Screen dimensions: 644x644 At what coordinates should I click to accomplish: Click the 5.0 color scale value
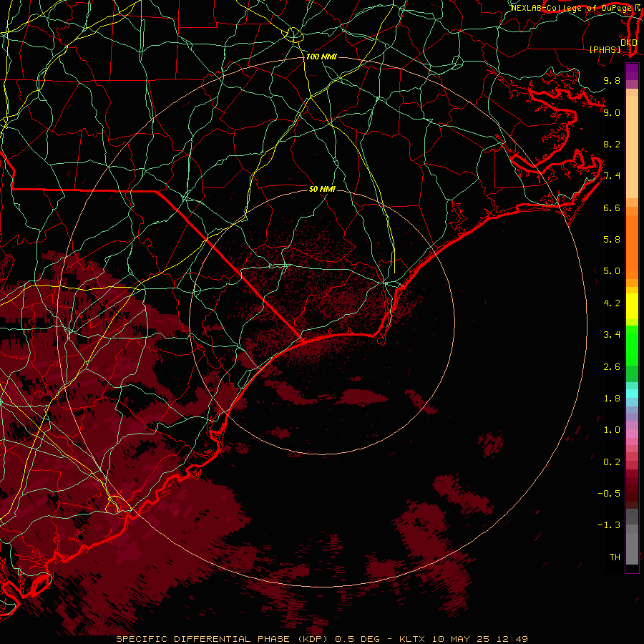612,271
